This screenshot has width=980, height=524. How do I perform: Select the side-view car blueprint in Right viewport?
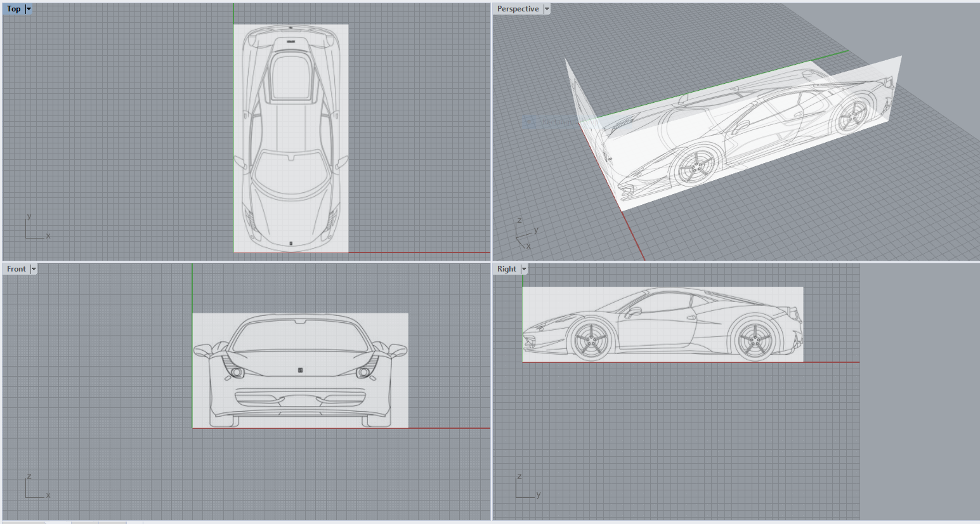click(663, 324)
